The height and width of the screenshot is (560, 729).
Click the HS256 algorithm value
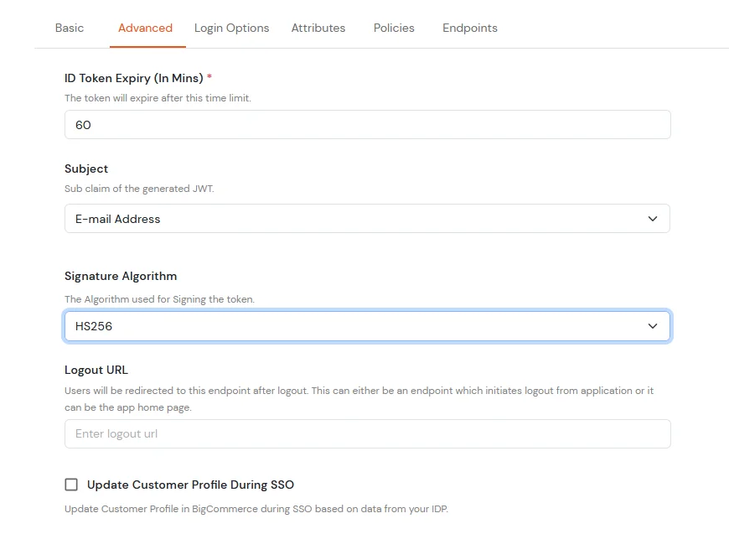tap(92, 325)
